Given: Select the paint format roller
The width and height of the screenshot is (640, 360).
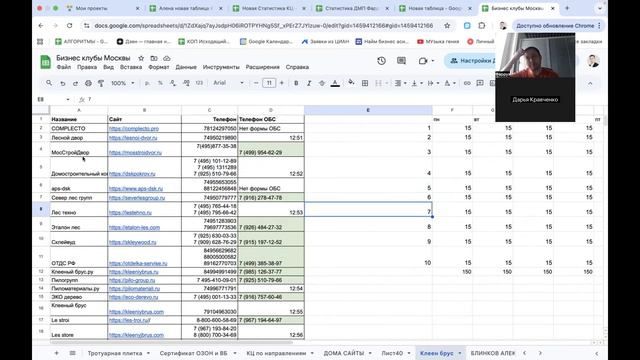Looking at the screenshot, I should tap(101, 83).
